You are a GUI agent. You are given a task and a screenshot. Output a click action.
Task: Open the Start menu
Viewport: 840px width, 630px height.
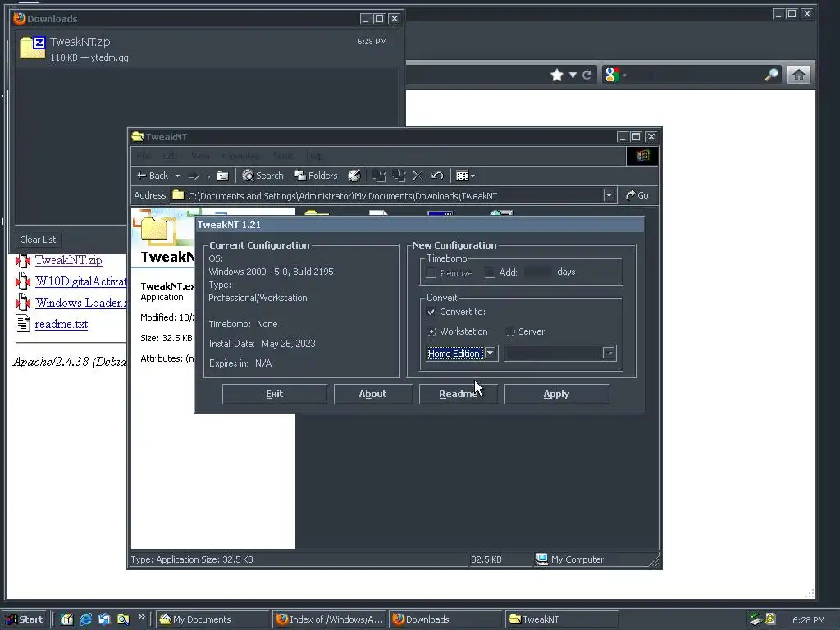point(25,619)
